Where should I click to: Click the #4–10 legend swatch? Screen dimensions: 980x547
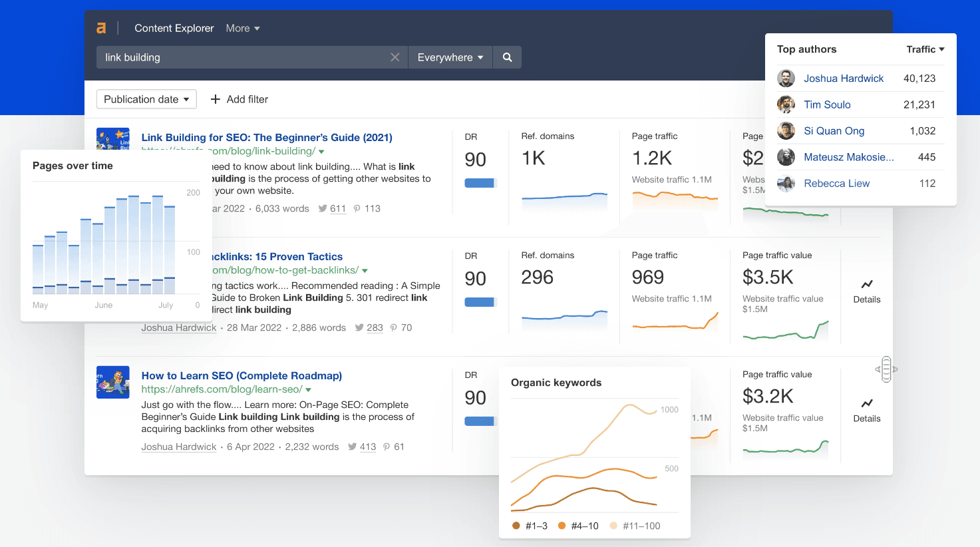point(562,526)
